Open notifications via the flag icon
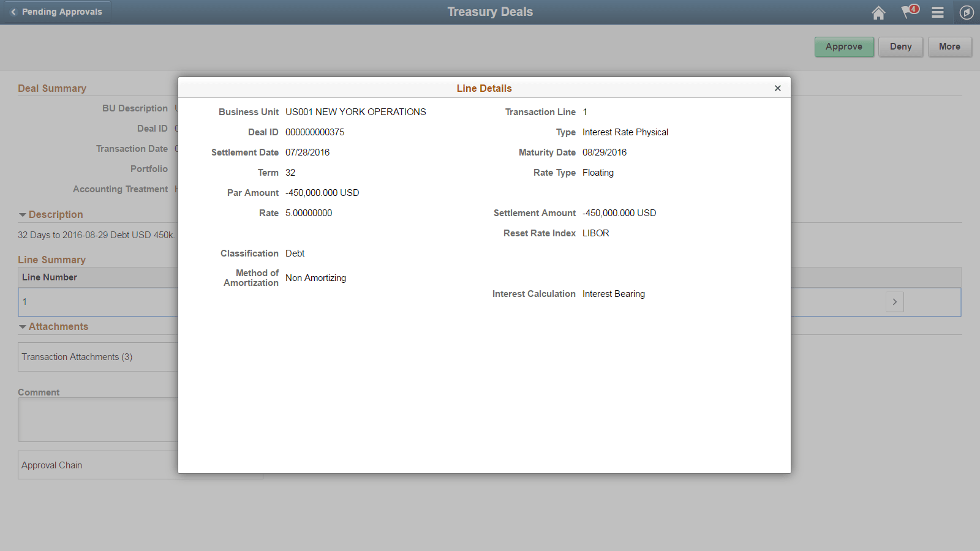 tap(907, 13)
